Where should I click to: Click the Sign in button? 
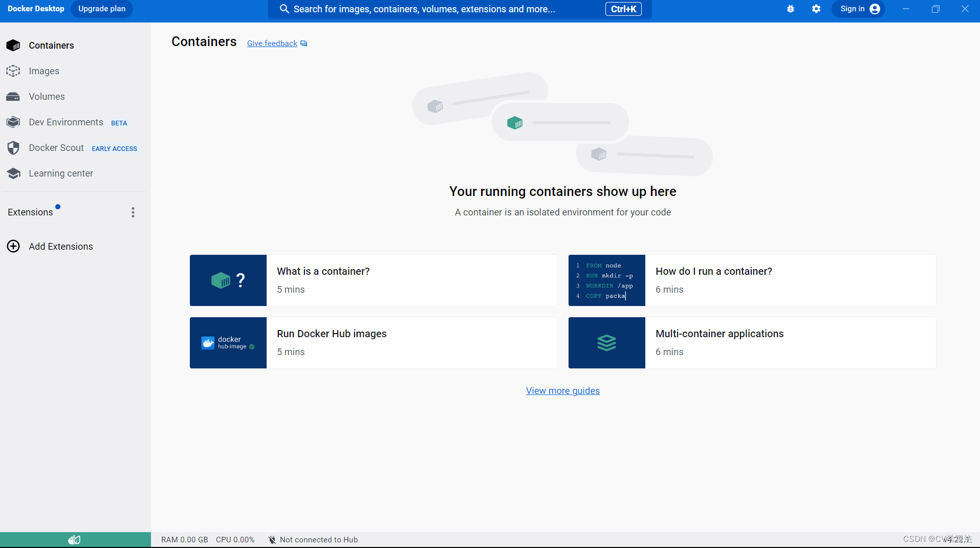[858, 9]
